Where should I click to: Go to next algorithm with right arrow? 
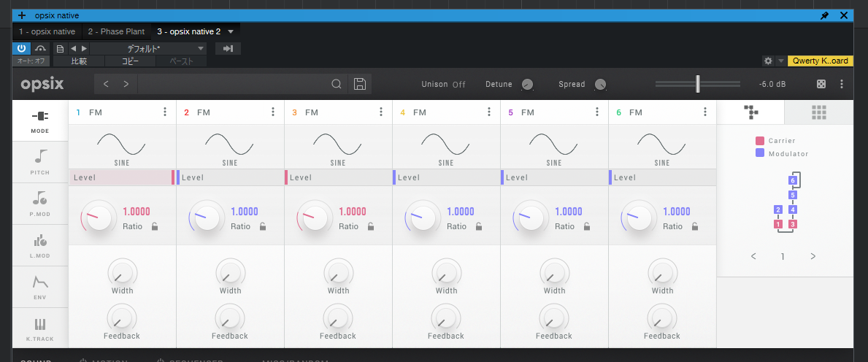point(813,256)
